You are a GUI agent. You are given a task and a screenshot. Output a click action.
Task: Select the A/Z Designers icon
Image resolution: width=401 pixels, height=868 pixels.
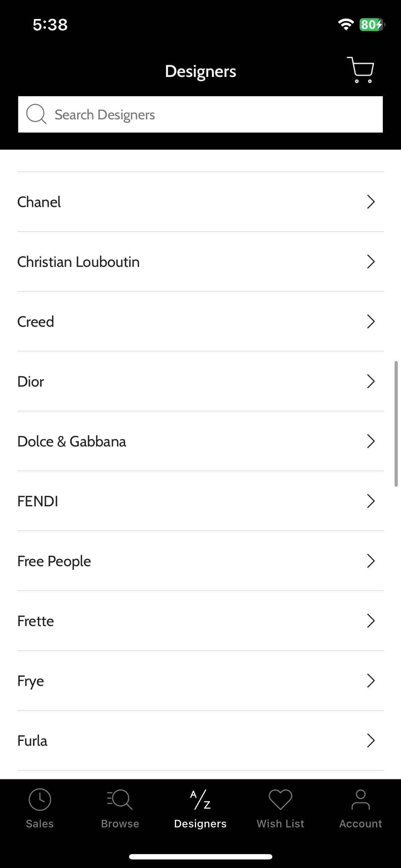(x=200, y=799)
